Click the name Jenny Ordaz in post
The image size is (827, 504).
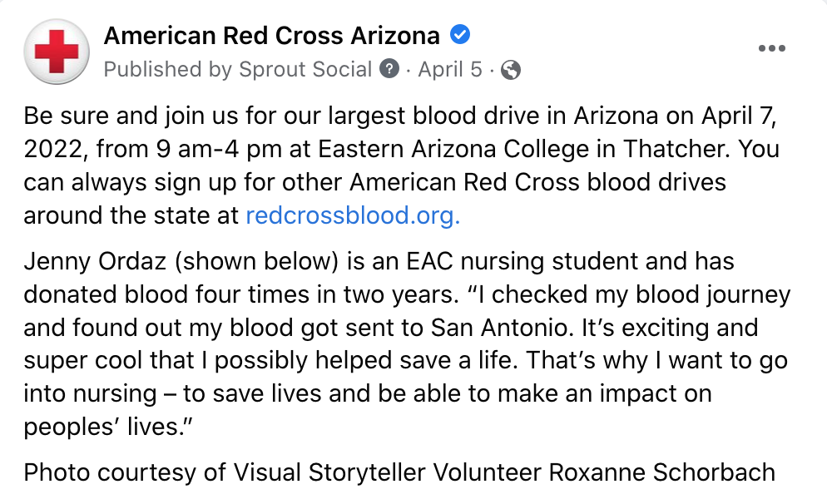tap(95, 261)
